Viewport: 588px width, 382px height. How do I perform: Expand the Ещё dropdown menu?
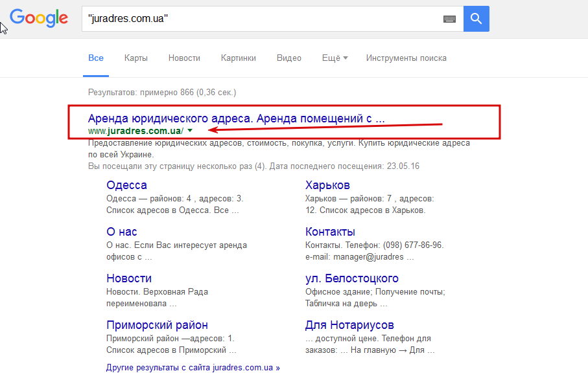point(335,58)
